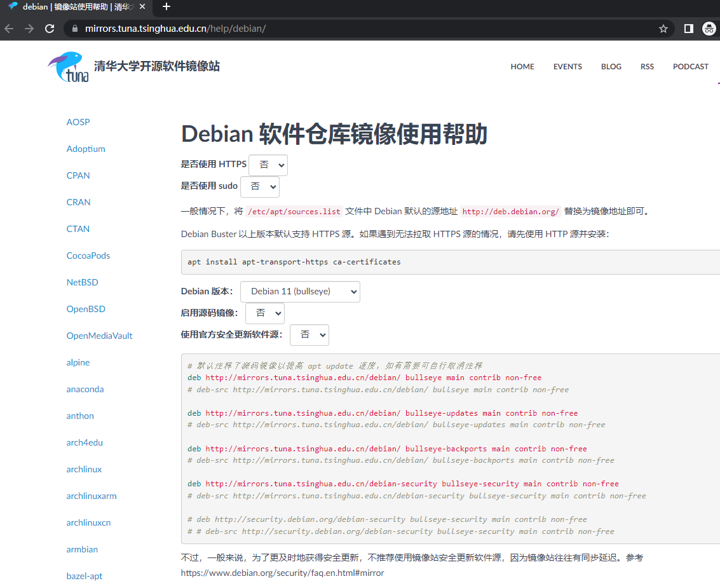Viewport: 720px width, 588px height.
Task: Open the armbian sidebar link
Action: click(x=82, y=549)
